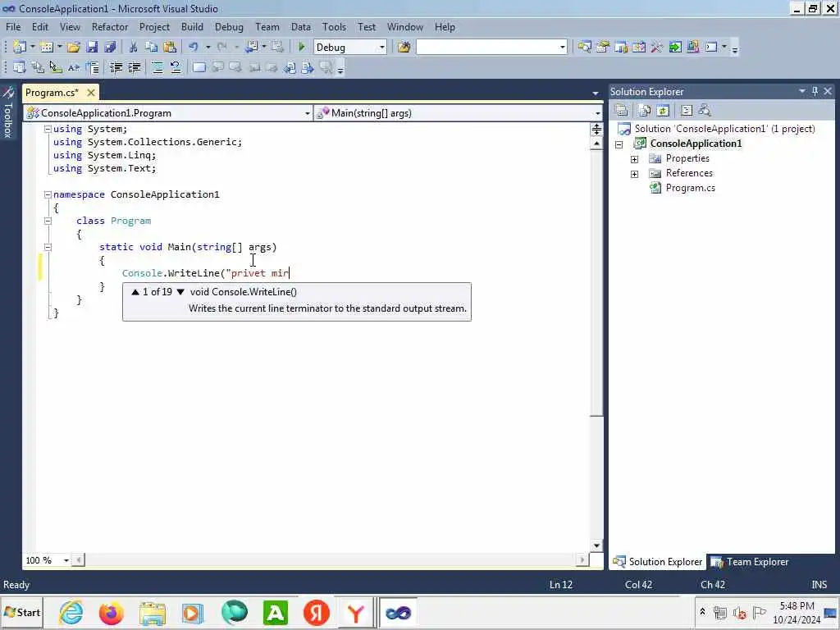Image resolution: width=840 pixels, height=630 pixels.
Task: Open the ConsoleApplication1.Program types dropdown
Action: (307, 113)
